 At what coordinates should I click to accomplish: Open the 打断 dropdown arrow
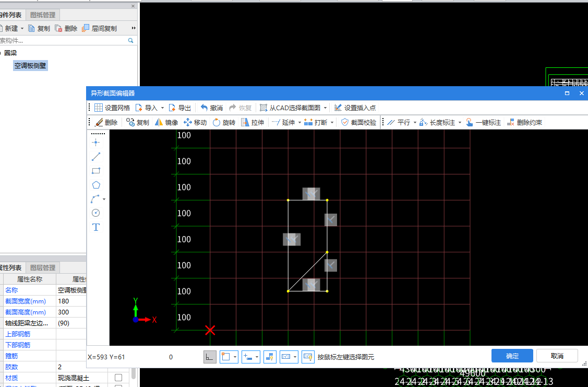(x=332, y=122)
